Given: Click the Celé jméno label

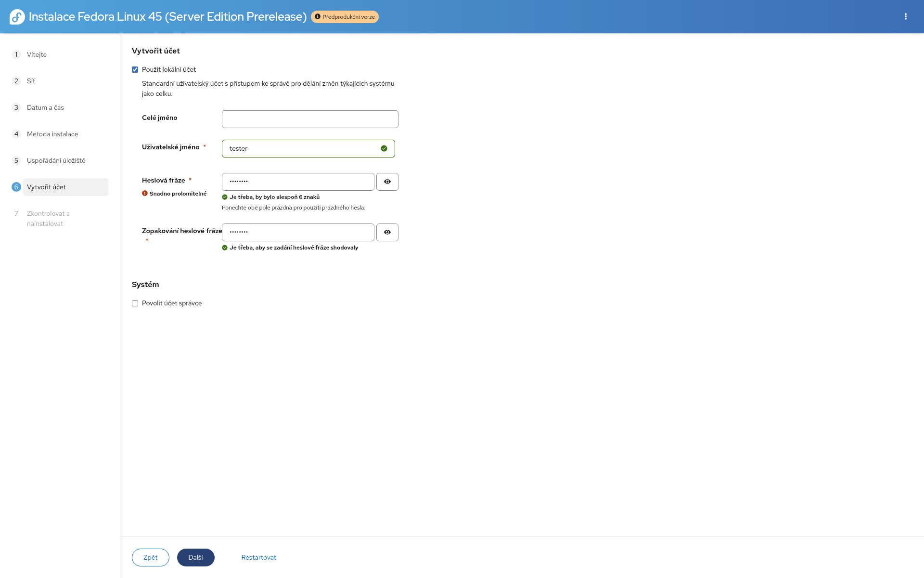Looking at the screenshot, I should coord(160,118).
